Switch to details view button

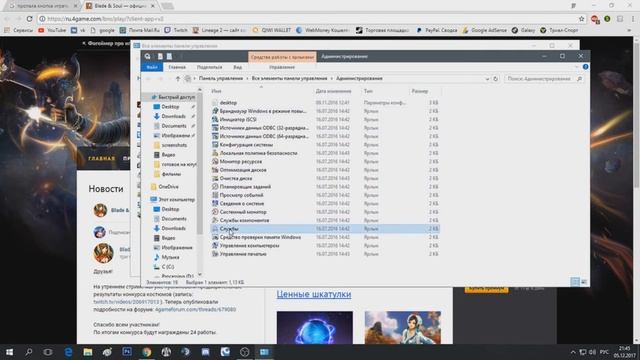[x=575, y=282]
